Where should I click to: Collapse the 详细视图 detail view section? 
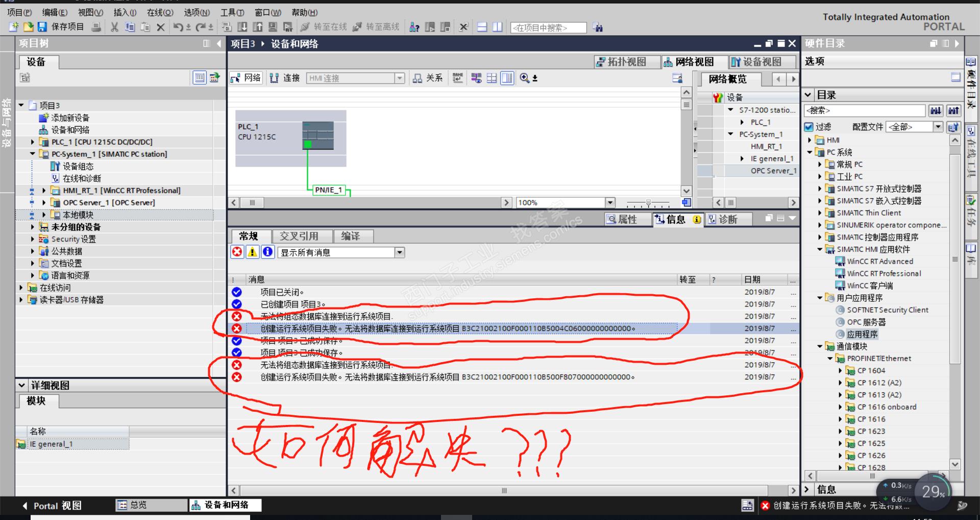22,385
